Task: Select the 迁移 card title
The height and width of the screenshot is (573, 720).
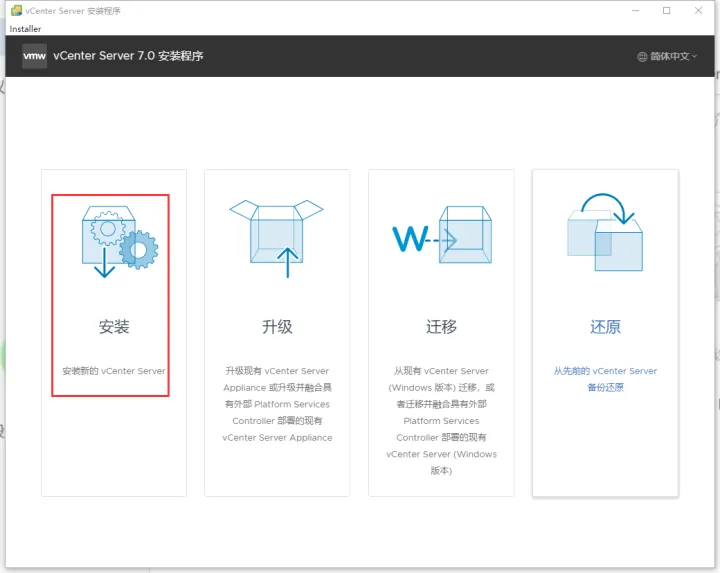Action: point(441,327)
